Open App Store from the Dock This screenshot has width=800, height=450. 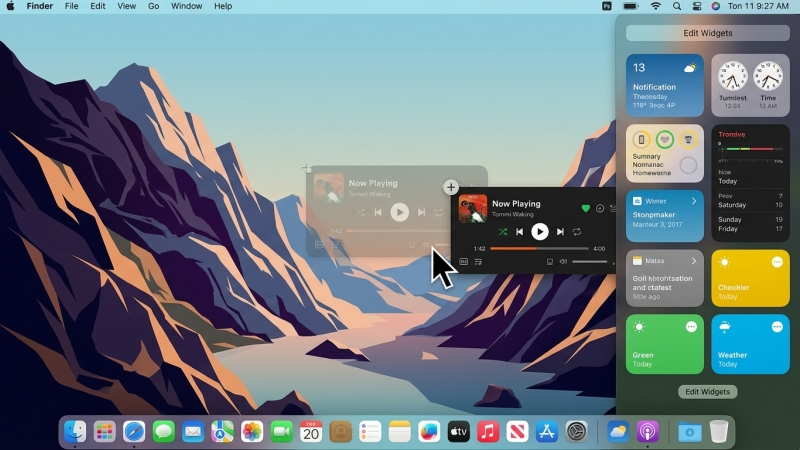click(546, 432)
